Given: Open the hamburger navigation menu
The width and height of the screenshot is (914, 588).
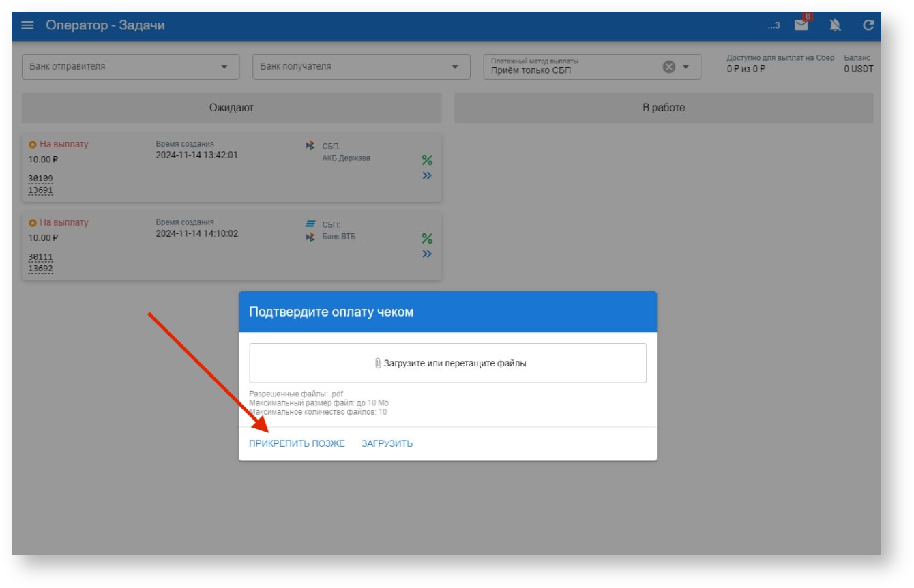Looking at the screenshot, I should [27, 25].
